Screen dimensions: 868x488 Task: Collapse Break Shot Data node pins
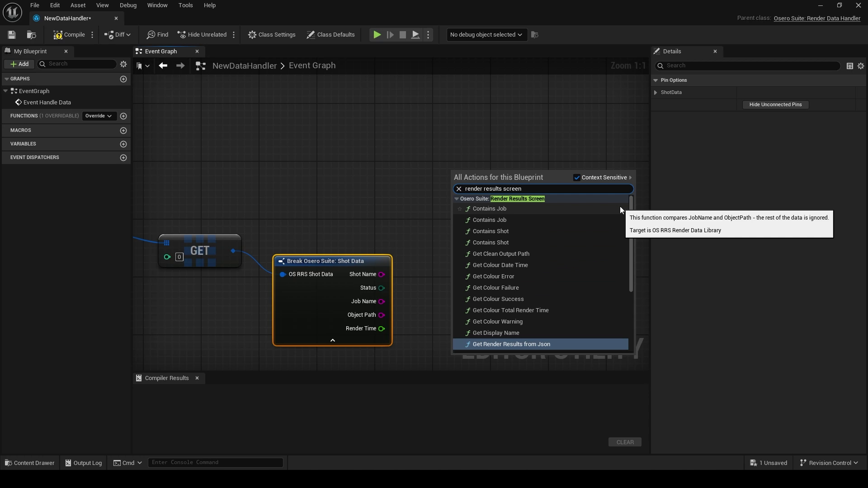[333, 340]
